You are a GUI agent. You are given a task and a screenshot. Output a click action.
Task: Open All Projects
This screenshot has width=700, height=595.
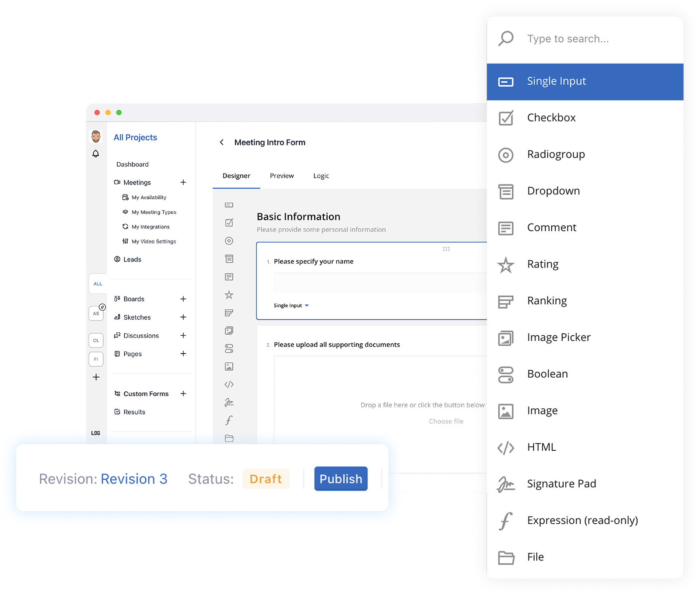tap(135, 137)
